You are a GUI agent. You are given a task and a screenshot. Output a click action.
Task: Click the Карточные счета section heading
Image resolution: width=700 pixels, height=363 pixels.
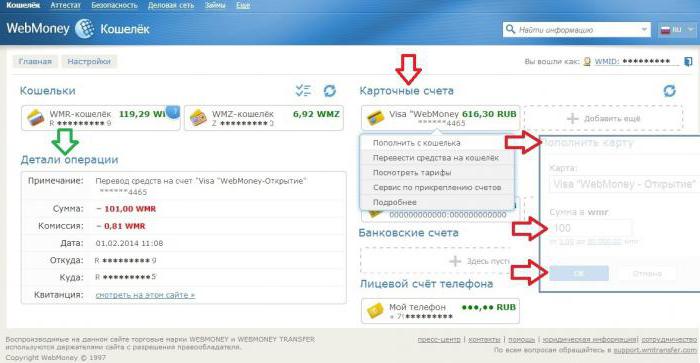click(406, 91)
